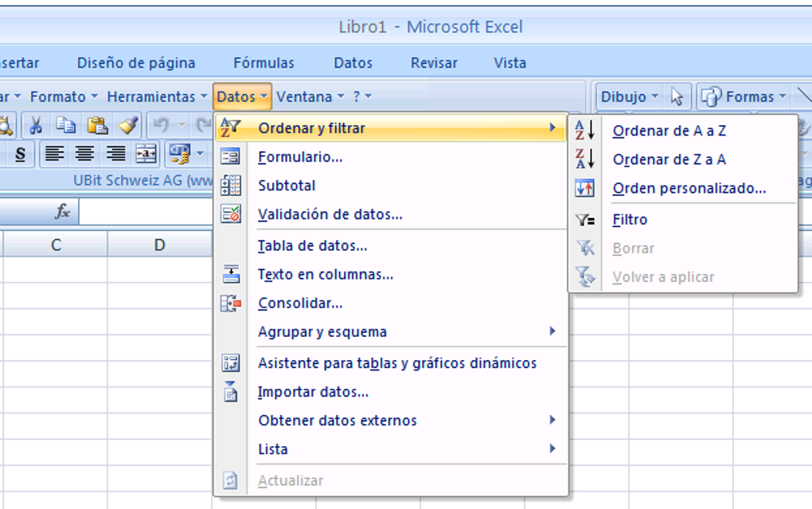Viewport: 812px width, 509px height.
Task: Center text using the toolbar icon
Action: coord(85,154)
